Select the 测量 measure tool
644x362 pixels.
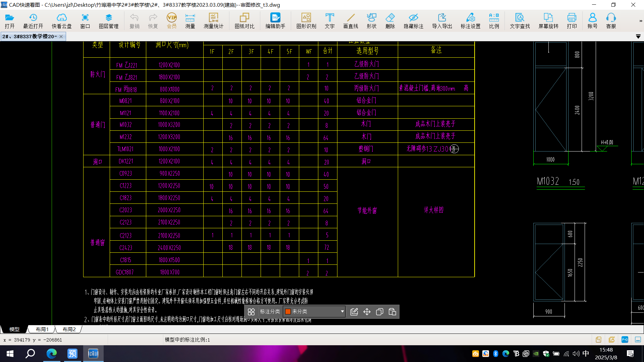click(190, 21)
